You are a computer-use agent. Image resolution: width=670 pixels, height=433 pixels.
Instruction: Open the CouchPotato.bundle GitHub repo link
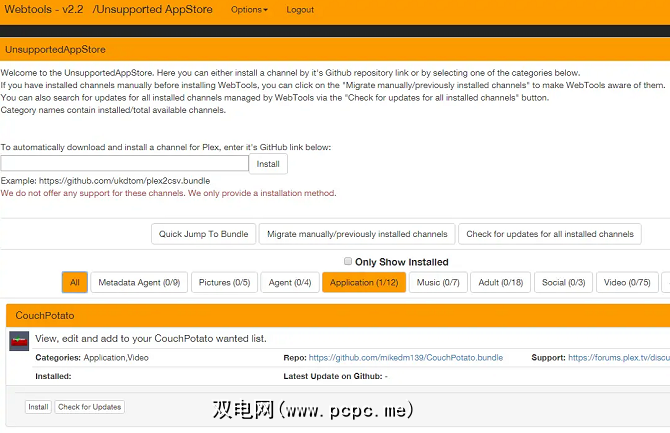[406, 358]
